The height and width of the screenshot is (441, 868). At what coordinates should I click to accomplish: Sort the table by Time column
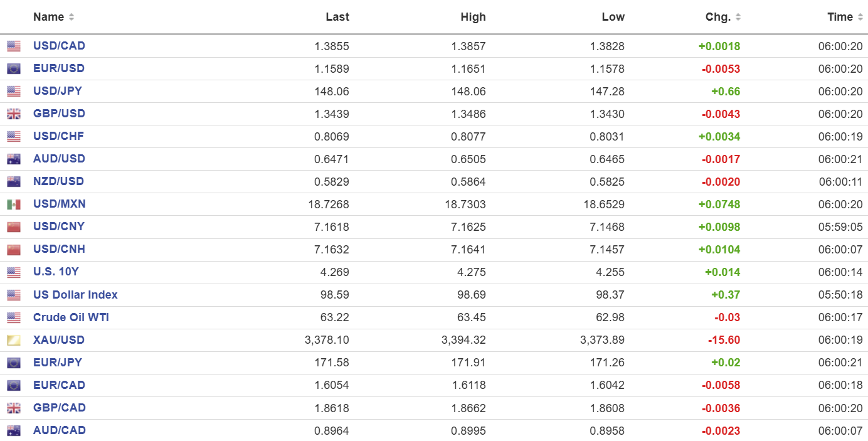point(845,17)
